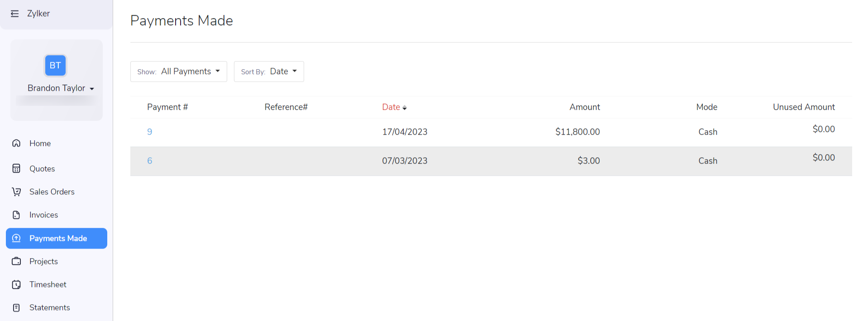This screenshot has width=868, height=321.
Task: Click the Timesheet clock icon
Action: pyautogui.click(x=16, y=284)
